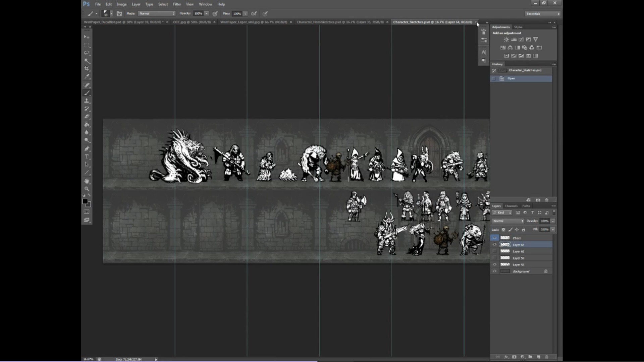
Task: Hide Layer 64 visibility eye
Action: pyautogui.click(x=494, y=245)
